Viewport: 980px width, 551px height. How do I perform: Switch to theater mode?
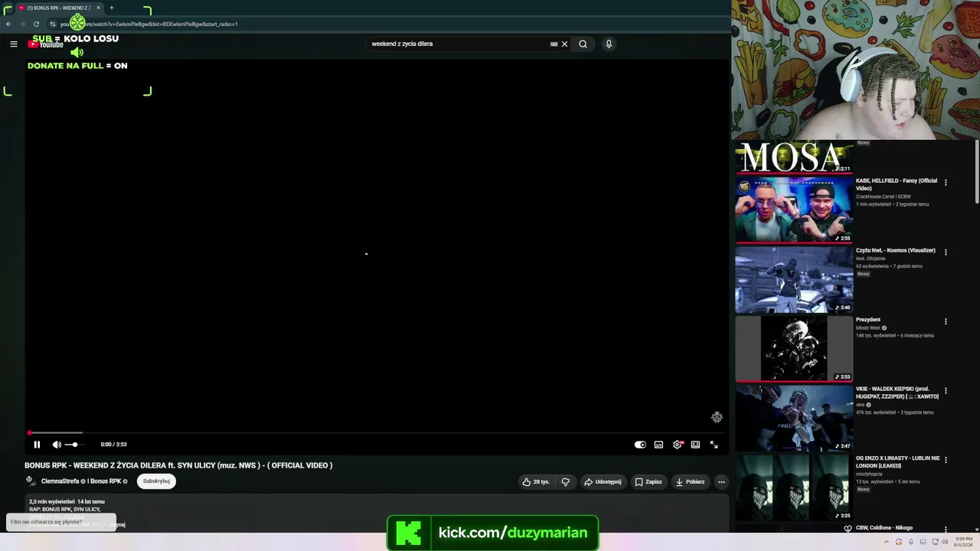[695, 445]
